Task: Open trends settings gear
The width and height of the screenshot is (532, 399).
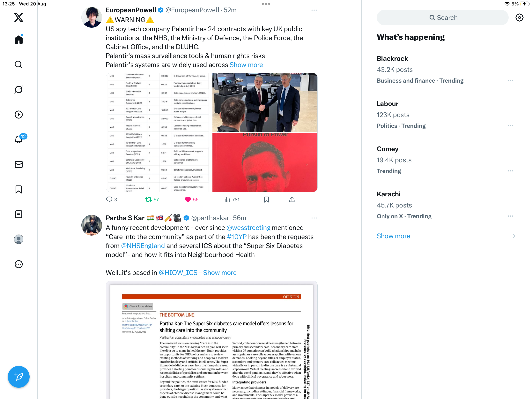Action: (520, 18)
